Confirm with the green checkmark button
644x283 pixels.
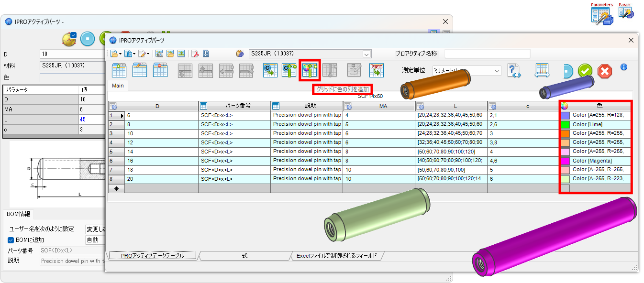tap(586, 71)
